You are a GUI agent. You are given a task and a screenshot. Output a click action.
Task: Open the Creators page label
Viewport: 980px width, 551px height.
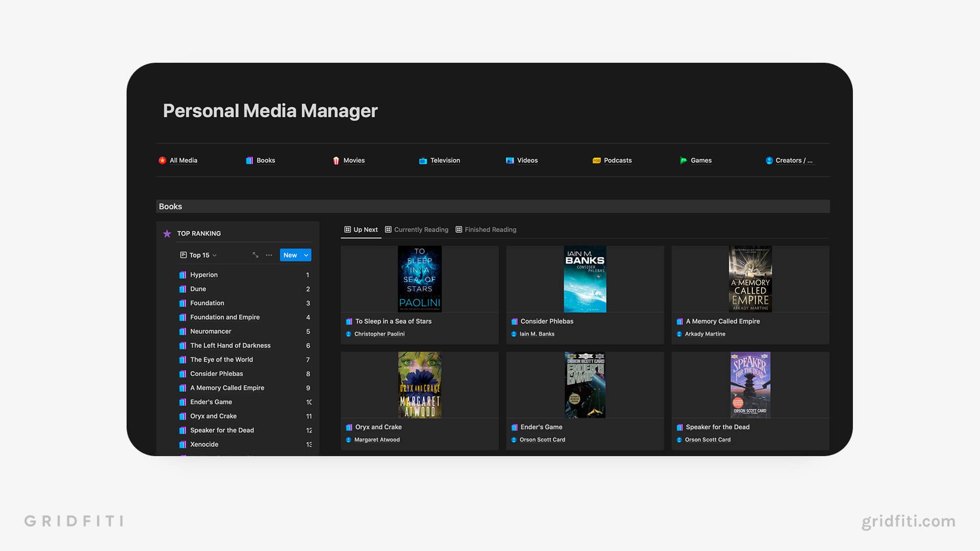[794, 160]
